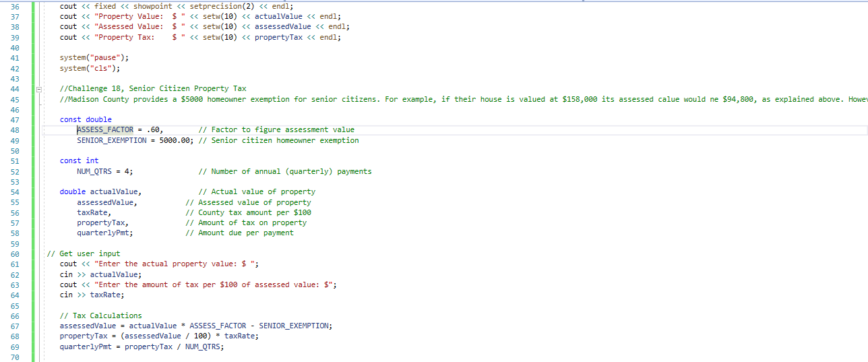Select line number 44 in the gutter
Image resolution: width=868 pixels, height=362 pixels.
click(x=15, y=88)
